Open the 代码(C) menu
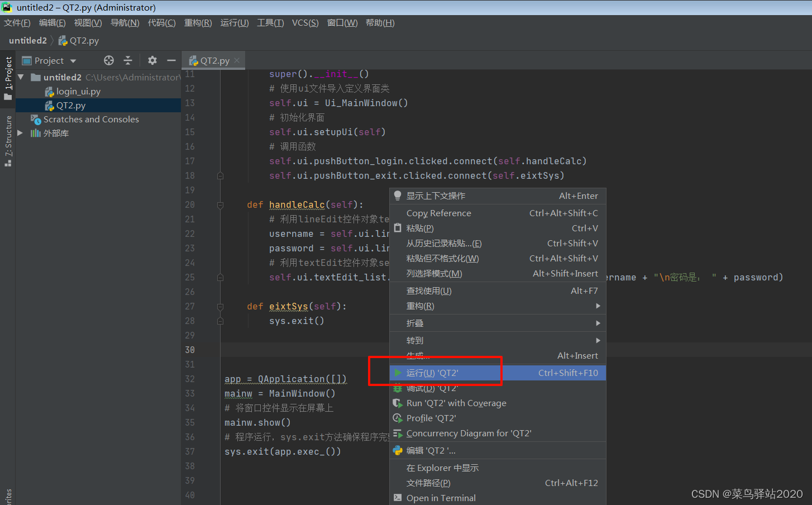Screen dimensions: 812x505 pyautogui.click(x=162, y=23)
